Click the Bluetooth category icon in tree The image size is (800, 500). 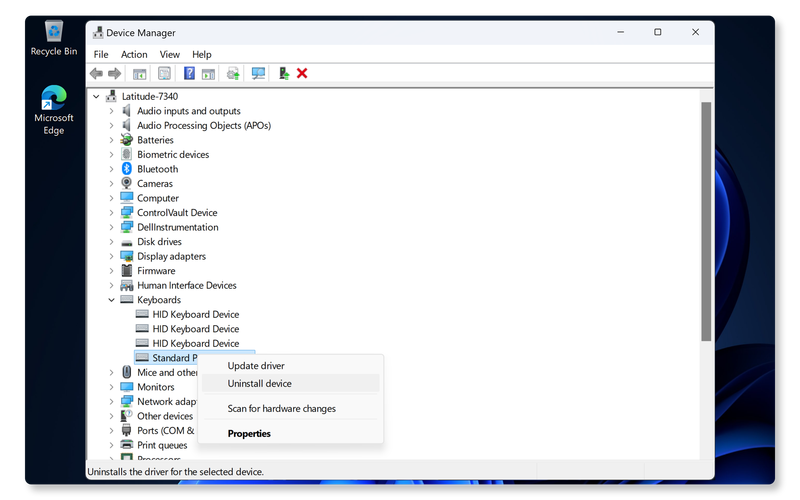pyautogui.click(x=127, y=169)
